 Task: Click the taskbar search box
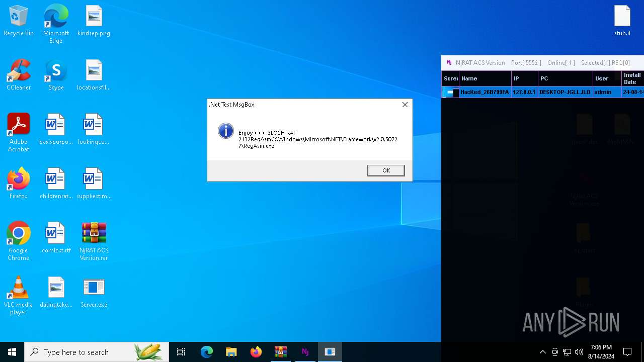coord(96,352)
